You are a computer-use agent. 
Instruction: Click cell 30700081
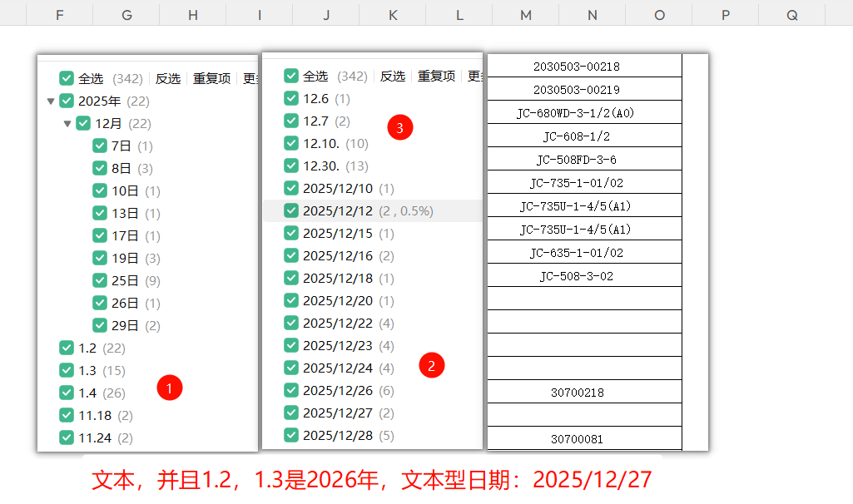(x=584, y=438)
